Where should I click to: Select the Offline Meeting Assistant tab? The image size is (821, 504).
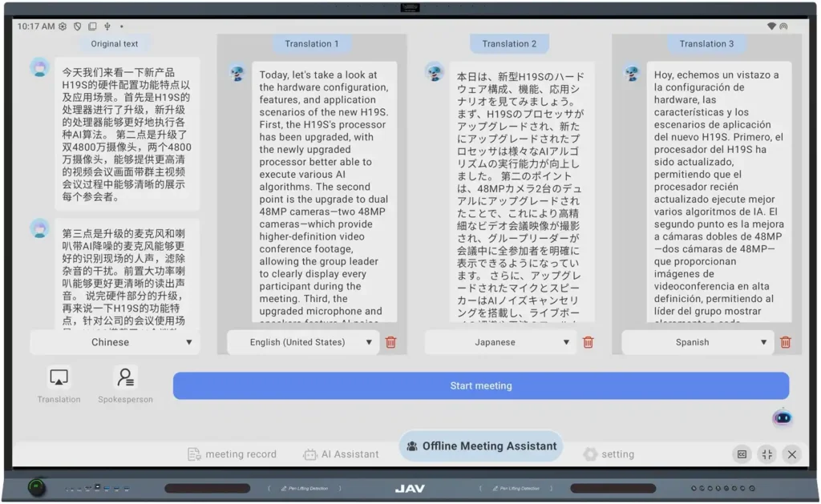(x=481, y=446)
